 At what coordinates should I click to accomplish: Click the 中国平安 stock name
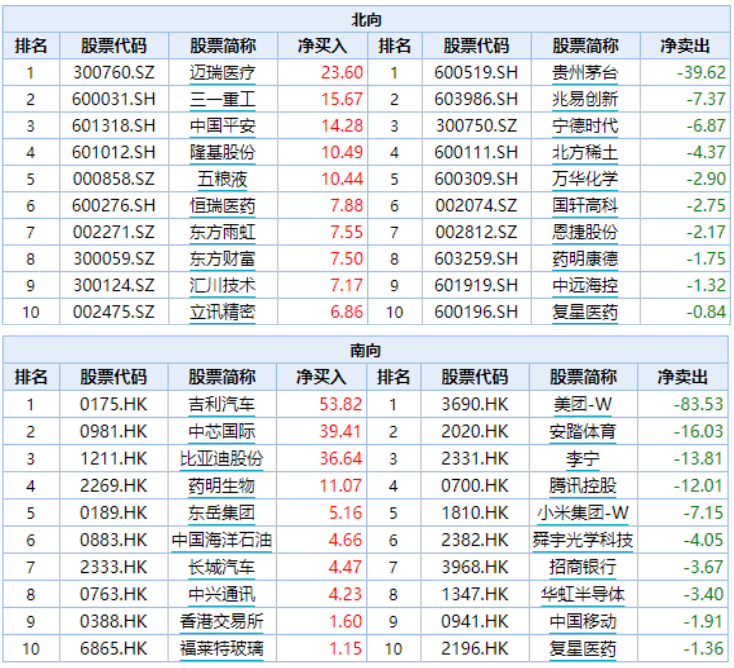[x=222, y=126]
